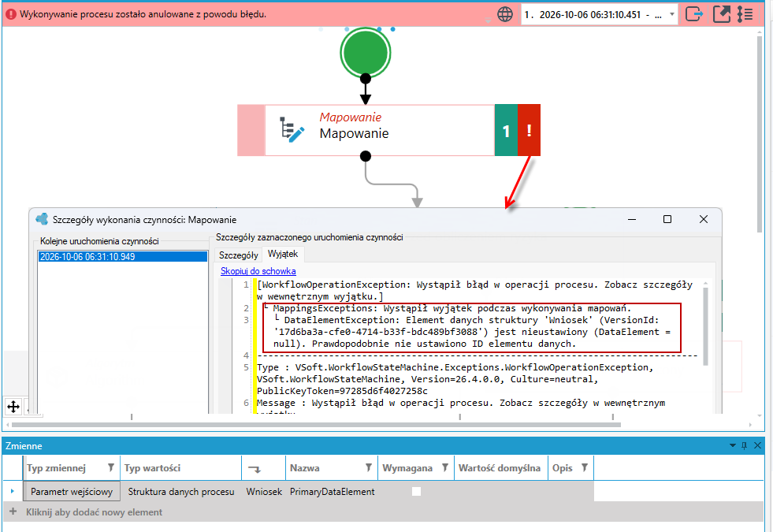
Task: Click the export arrow icon in top bar
Action: pos(693,14)
